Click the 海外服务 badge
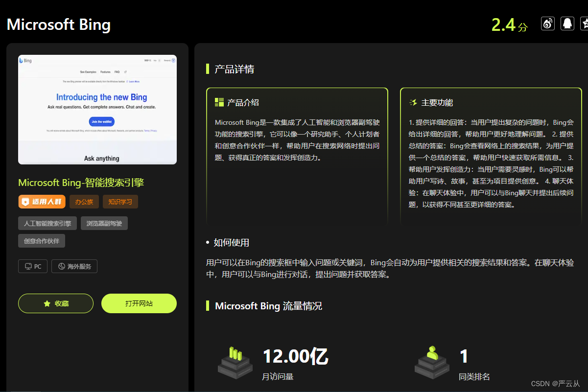Viewport: 588px width, 392px height. pyautogui.click(x=74, y=266)
